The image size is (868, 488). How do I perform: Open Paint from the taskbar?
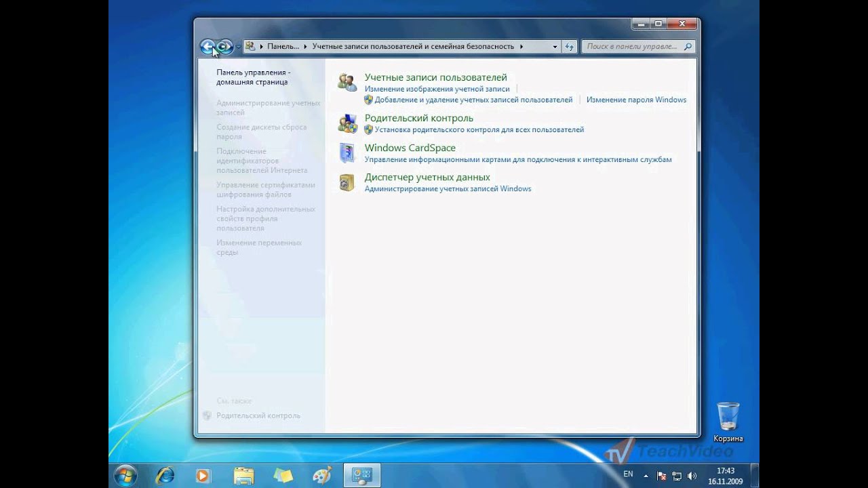[321, 475]
